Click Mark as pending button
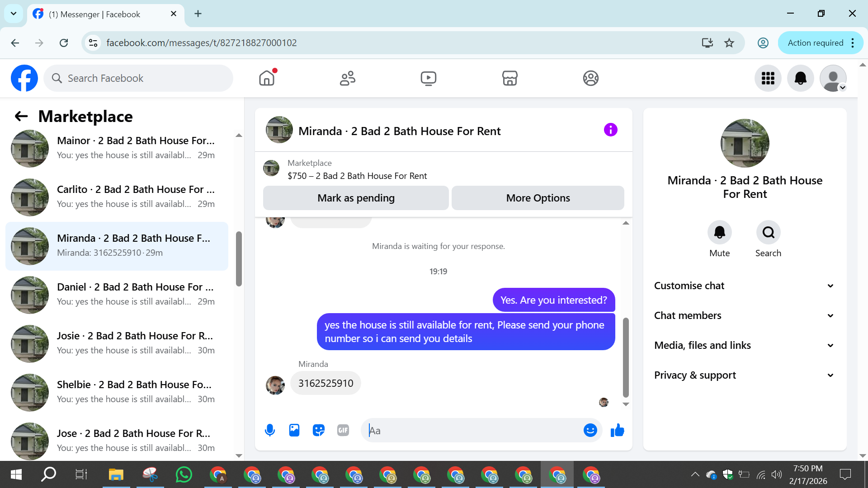The image size is (868, 488). (356, 198)
